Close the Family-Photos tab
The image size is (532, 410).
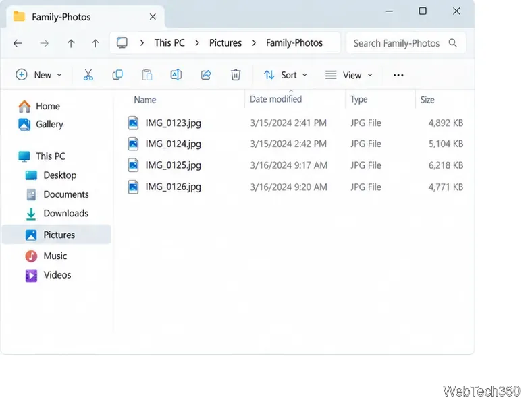point(153,17)
